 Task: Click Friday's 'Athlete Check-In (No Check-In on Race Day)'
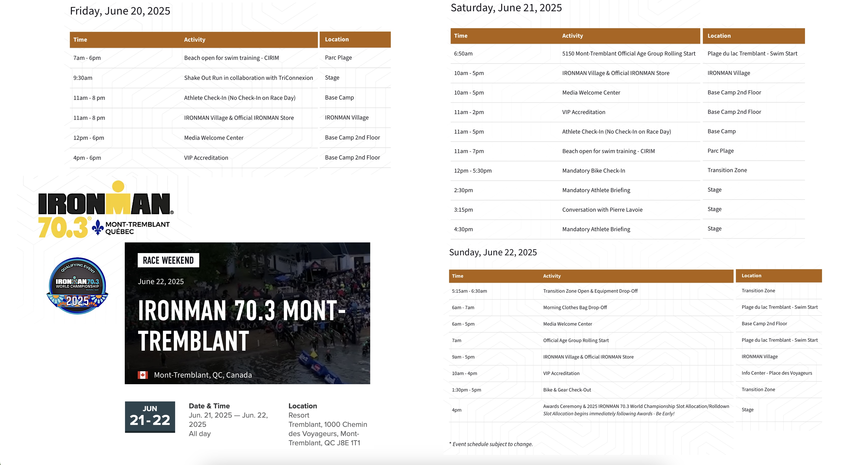(240, 98)
